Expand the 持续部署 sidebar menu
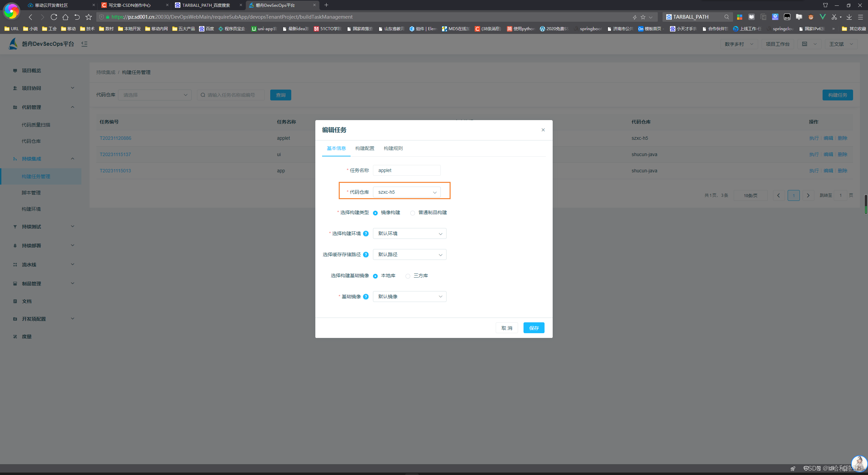 tap(41, 246)
